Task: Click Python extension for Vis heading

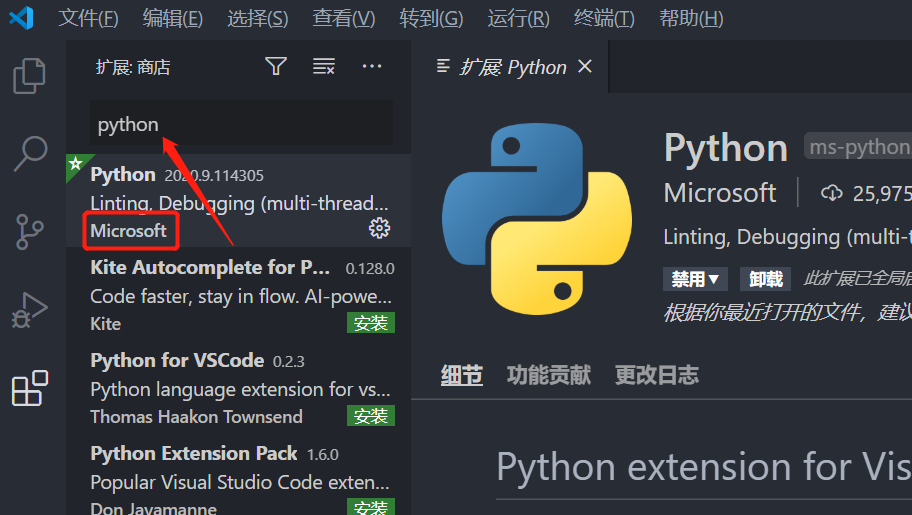Action: [704, 466]
